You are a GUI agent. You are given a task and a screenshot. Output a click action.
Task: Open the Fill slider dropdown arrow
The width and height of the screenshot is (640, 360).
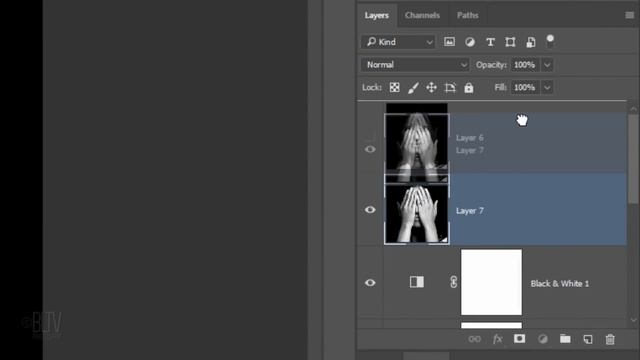[x=547, y=87]
